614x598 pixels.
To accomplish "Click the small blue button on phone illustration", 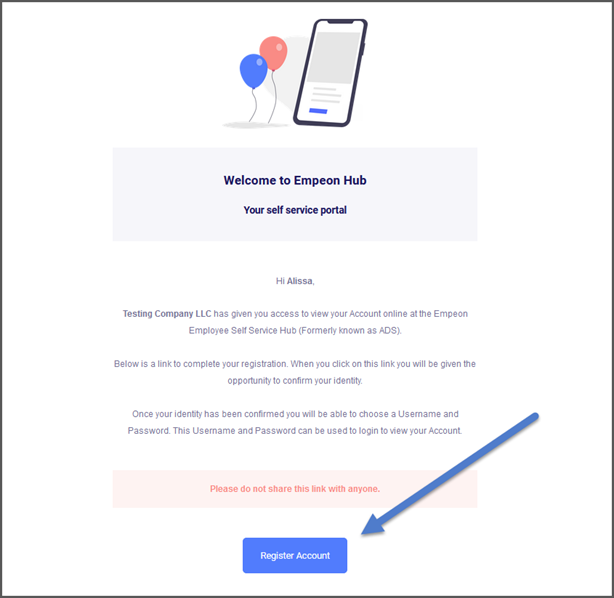I will [318, 111].
